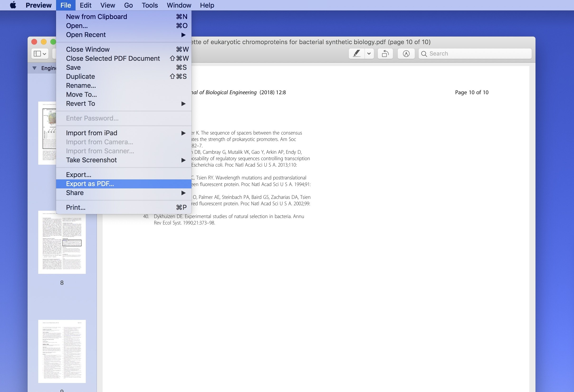574x392 pixels.
Task: Click page 9 thumbnail in sidebar
Action: 62,351
